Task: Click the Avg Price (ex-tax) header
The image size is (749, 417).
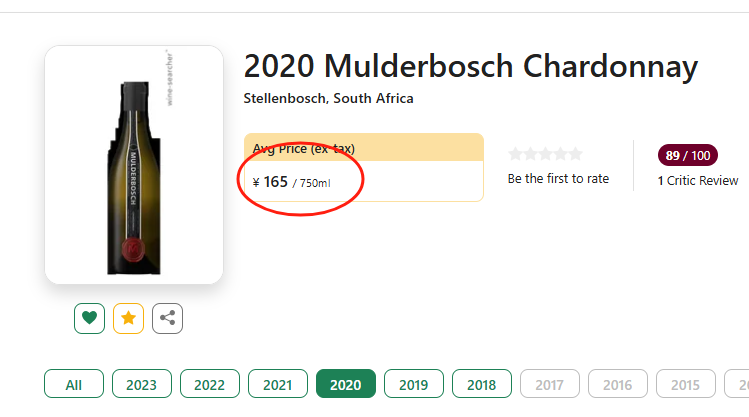Action: pyautogui.click(x=364, y=148)
